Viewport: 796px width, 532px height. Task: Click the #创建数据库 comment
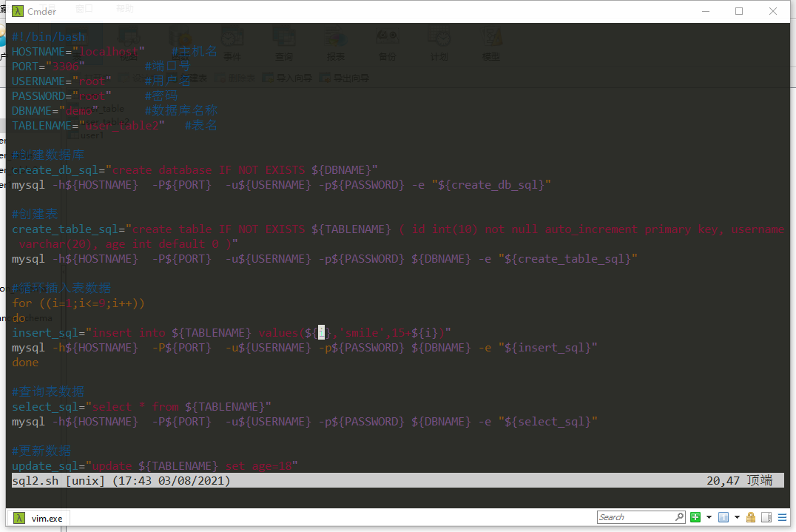click(48, 155)
